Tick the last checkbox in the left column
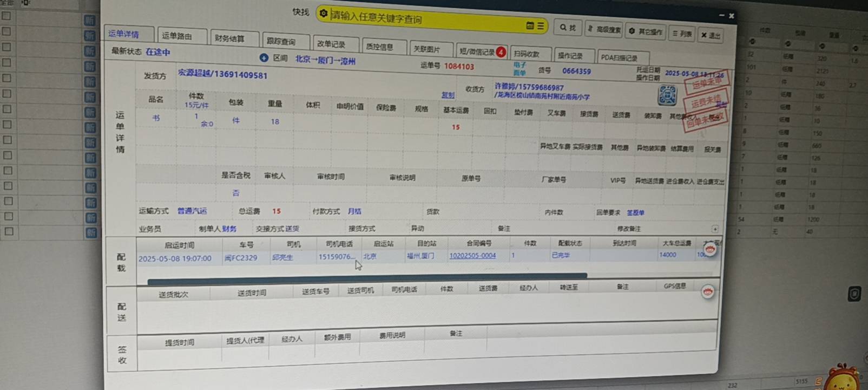The width and height of the screenshot is (868, 390). [x=8, y=231]
